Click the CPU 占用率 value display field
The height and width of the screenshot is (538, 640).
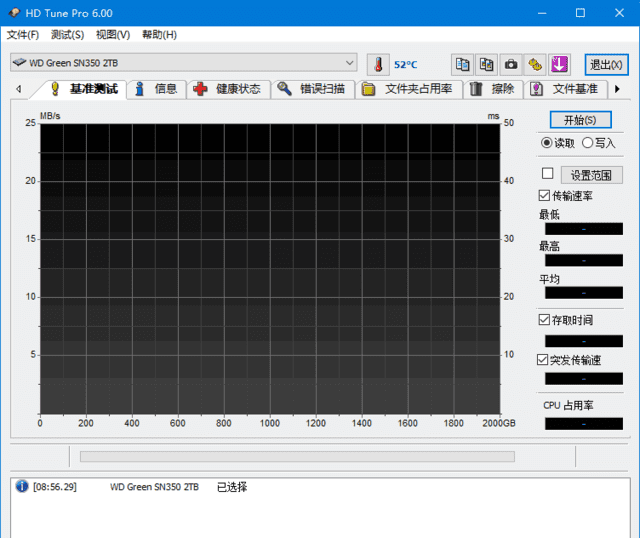(x=584, y=424)
